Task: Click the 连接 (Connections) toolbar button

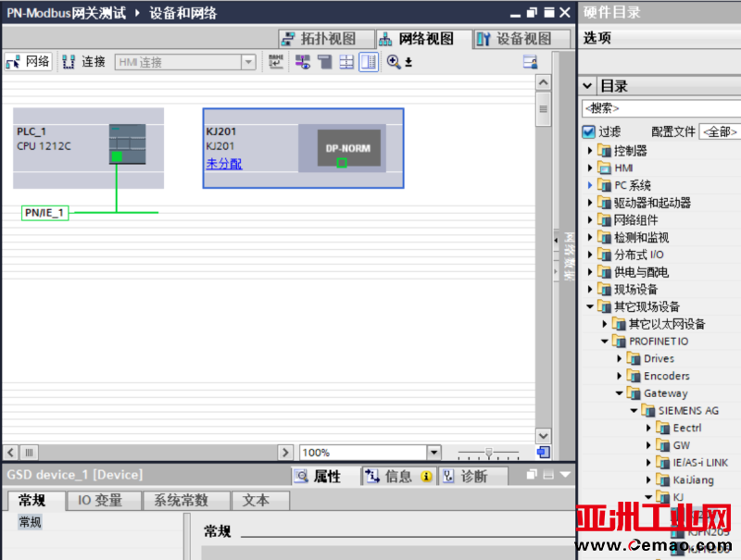Action: pos(83,62)
